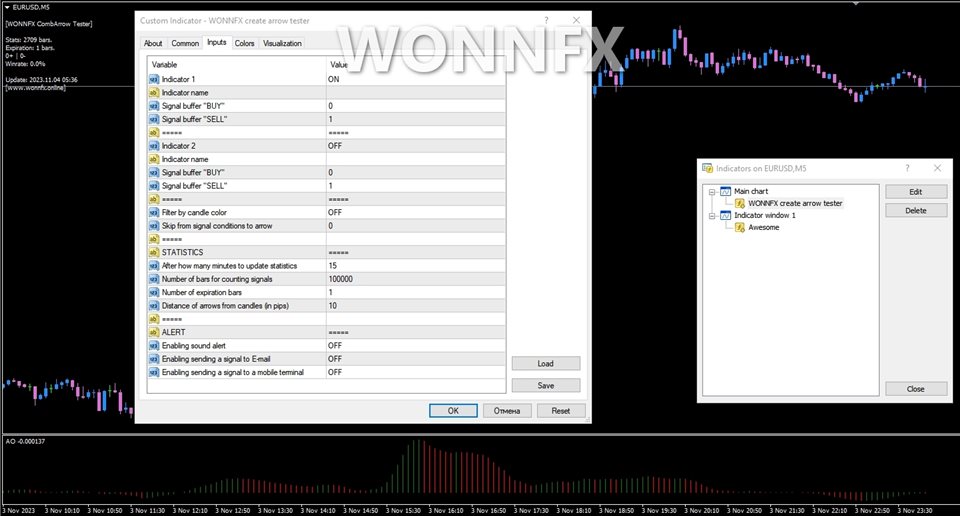Click OK in Custom Indicator dialog
The image size is (960, 516).
click(x=453, y=411)
